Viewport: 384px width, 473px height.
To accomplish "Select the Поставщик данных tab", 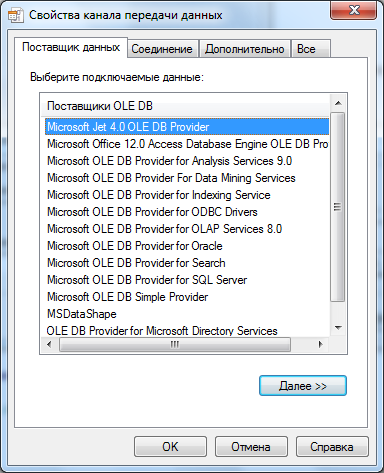I will coord(71,47).
